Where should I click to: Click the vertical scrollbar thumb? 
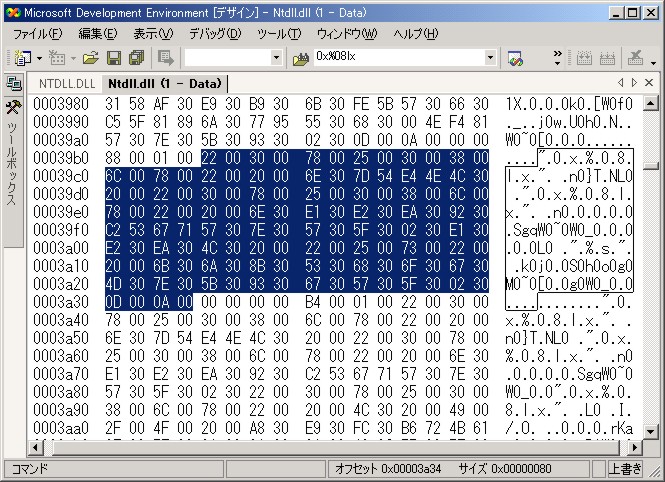(650, 165)
